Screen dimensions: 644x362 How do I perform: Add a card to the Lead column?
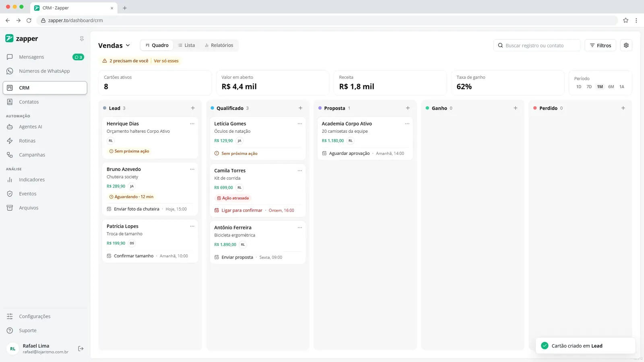coord(193,108)
